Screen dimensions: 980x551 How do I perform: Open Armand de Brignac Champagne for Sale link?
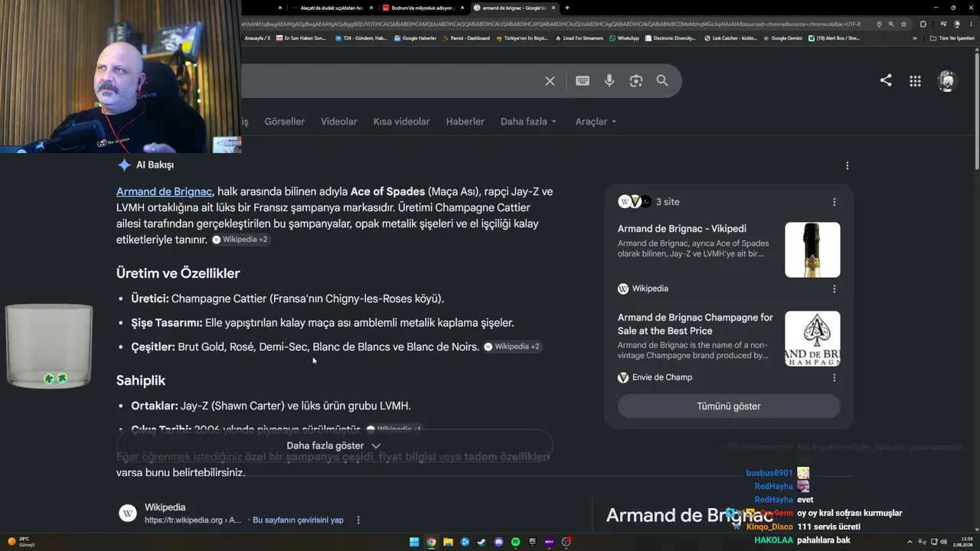coord(695,324)
